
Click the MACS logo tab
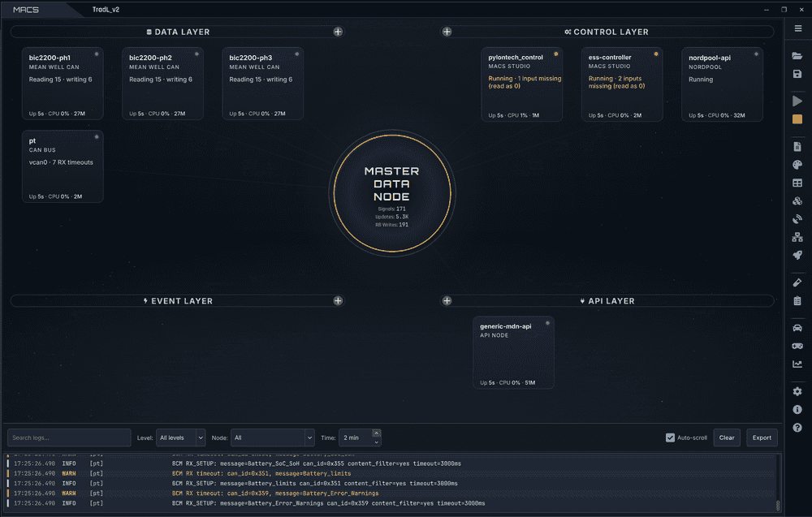coord(26,10)
